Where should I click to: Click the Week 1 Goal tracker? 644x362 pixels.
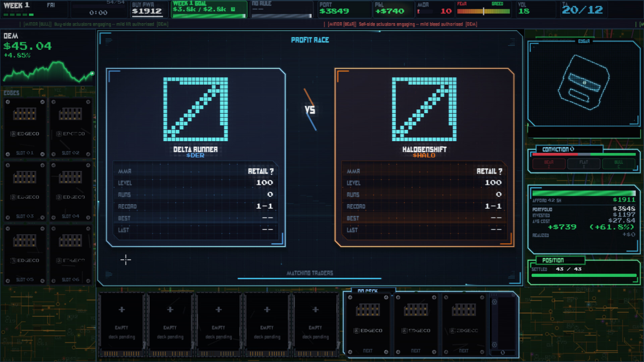[209, 9]
